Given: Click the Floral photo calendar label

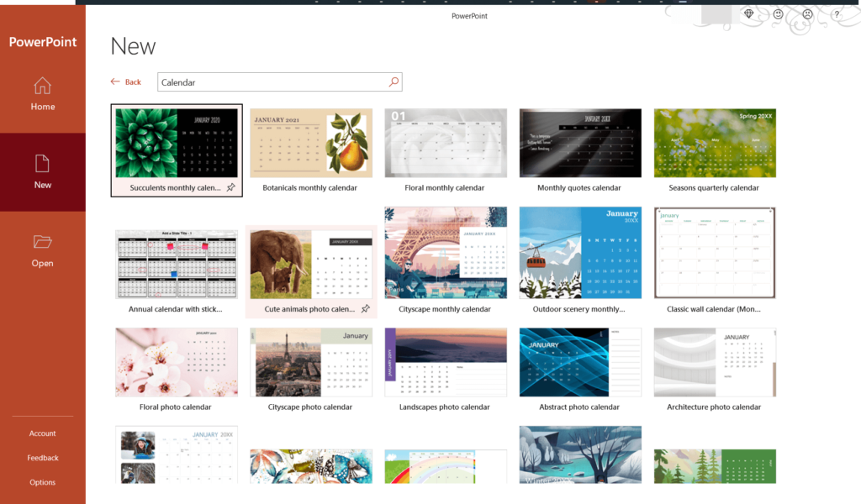Looking at the screenshot, I should (175, 407).
